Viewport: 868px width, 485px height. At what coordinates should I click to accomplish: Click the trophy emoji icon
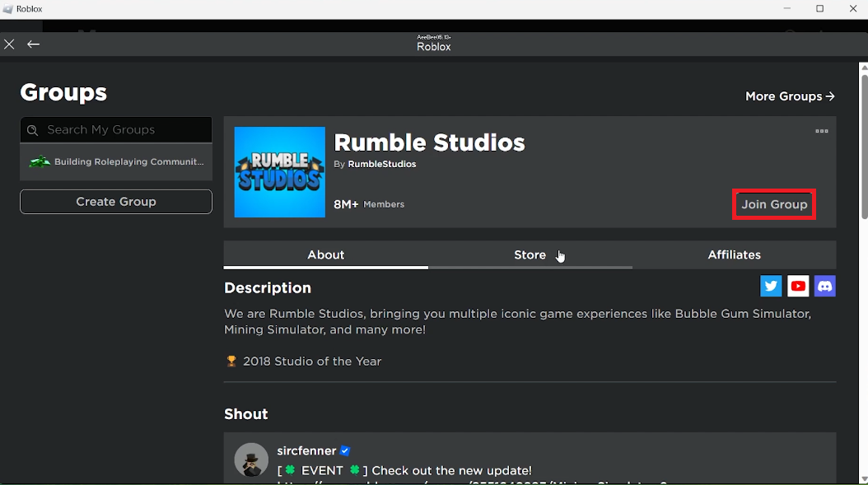pos(231,361)
